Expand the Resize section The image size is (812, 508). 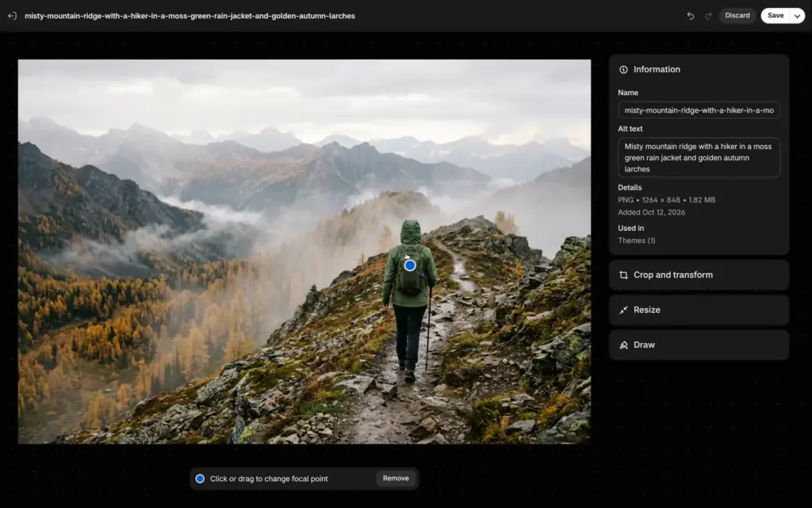coord(699,310)
